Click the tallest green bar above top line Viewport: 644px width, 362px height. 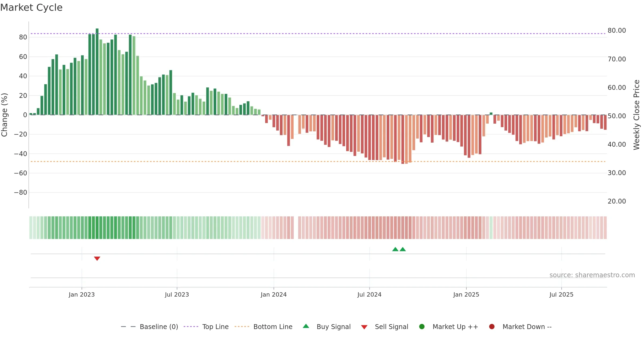[x=97, y=72]
